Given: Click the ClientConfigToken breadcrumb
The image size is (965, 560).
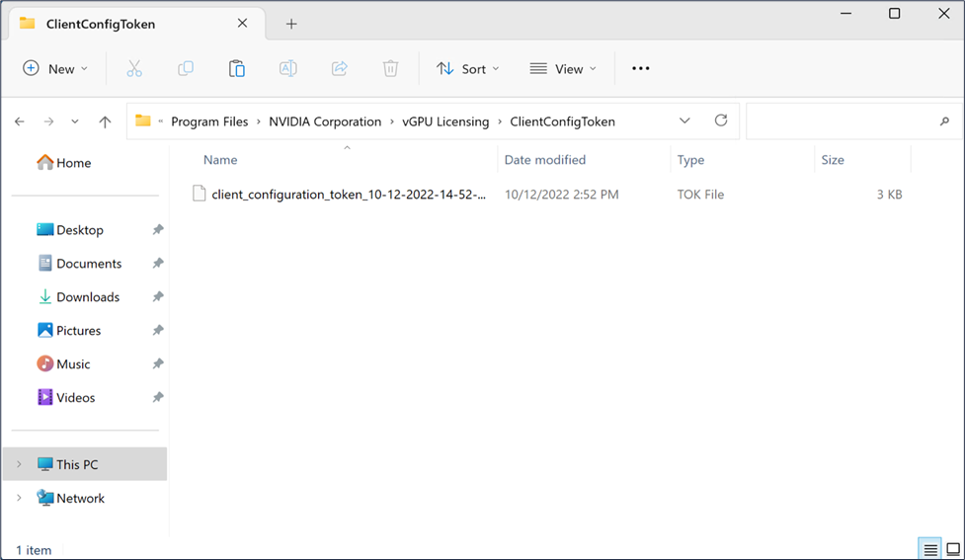Looking at the screenshot, I should click(562, 121).
